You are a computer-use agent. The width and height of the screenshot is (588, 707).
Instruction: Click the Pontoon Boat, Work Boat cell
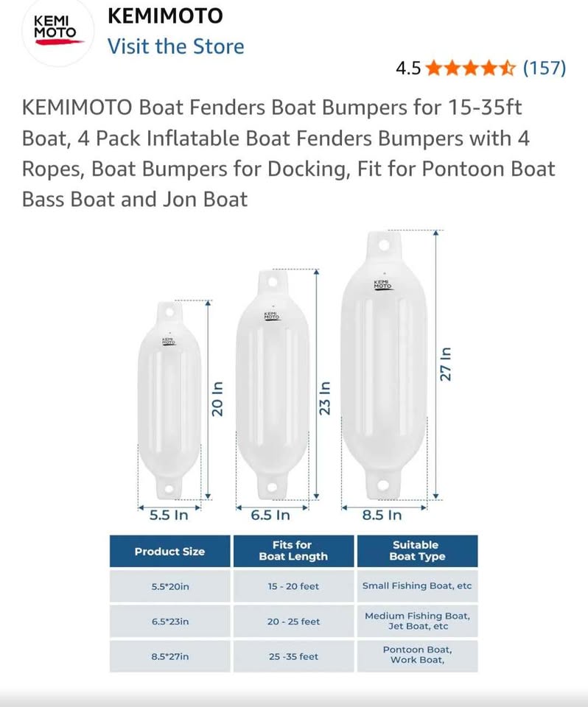[417, 655]
